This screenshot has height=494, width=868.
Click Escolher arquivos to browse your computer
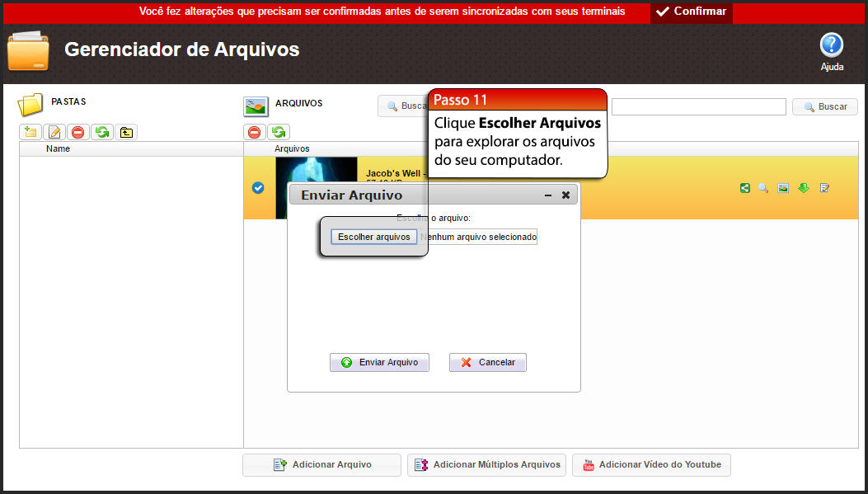point(373,237)
